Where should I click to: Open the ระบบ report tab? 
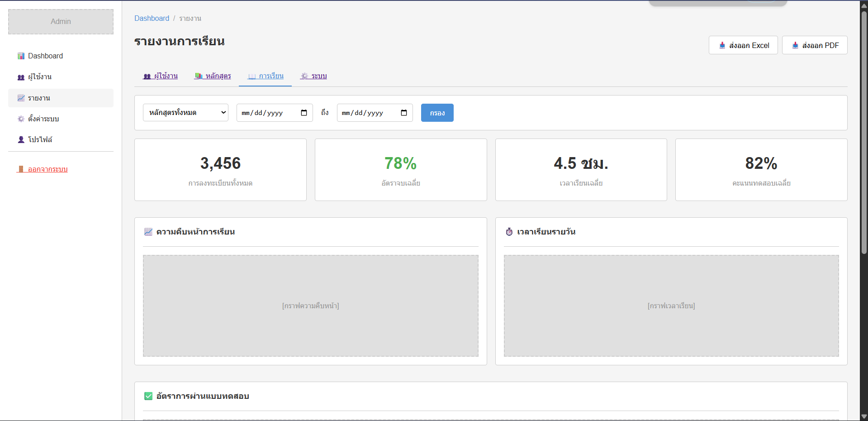(313, 76)
